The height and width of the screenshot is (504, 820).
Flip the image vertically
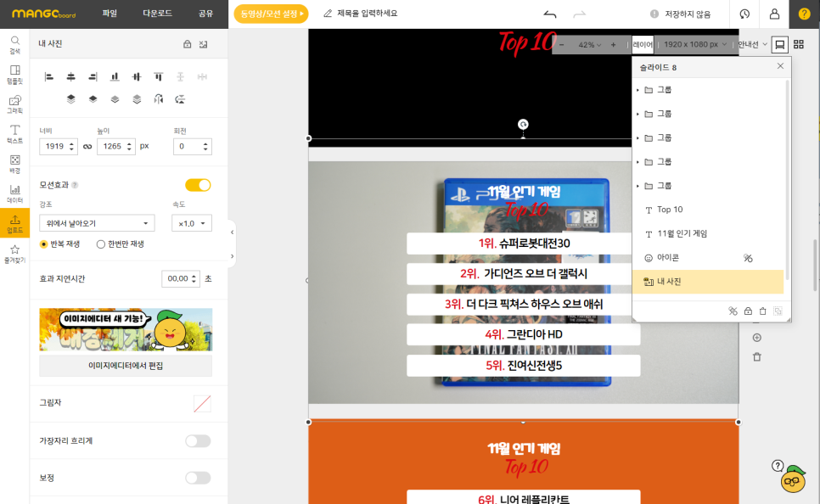click(180, 98)
